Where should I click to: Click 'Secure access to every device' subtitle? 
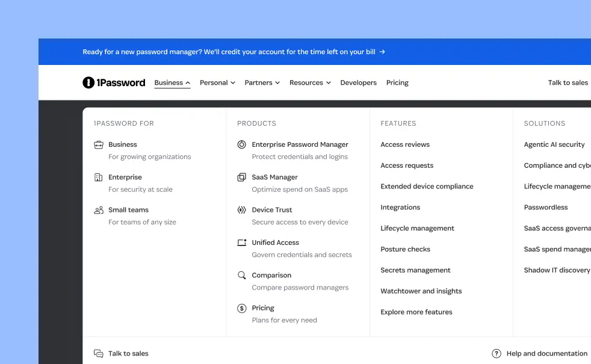point(300,223)
